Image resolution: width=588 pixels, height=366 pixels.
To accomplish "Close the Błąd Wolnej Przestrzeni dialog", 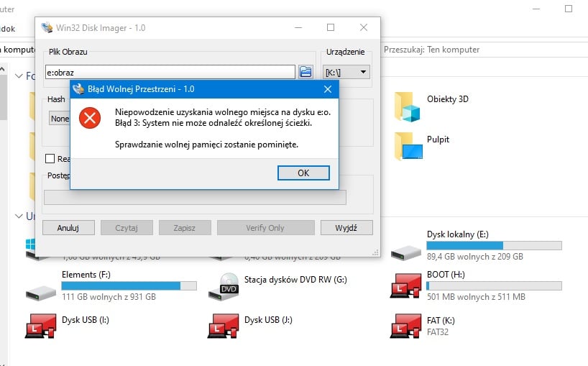I will coord(327,89).
